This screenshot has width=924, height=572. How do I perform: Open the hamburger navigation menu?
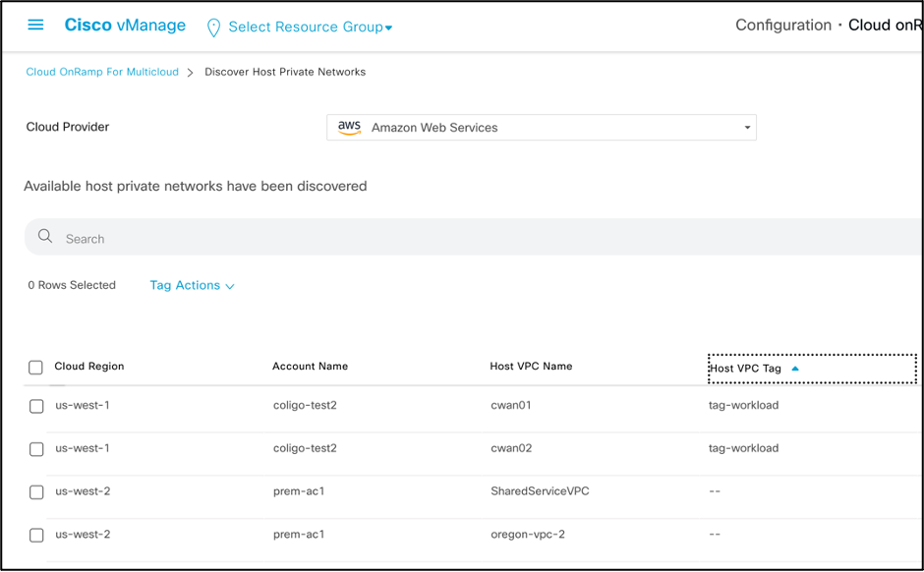35,25
